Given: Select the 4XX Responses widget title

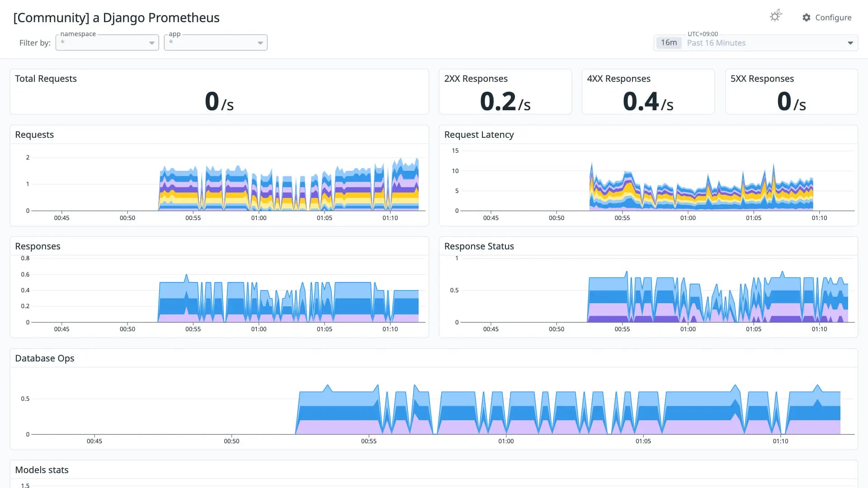Looking at the screenshot, I should click(x=618, y=79).
